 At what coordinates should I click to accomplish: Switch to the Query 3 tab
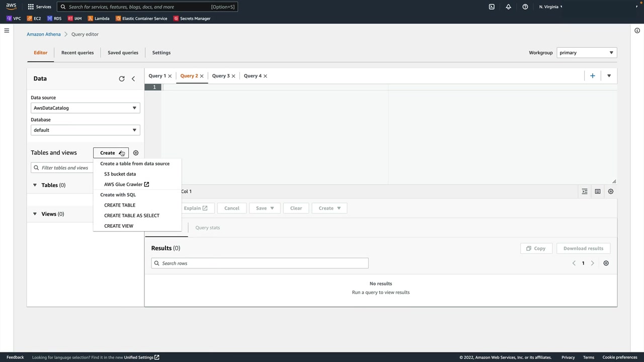point(221,76)
